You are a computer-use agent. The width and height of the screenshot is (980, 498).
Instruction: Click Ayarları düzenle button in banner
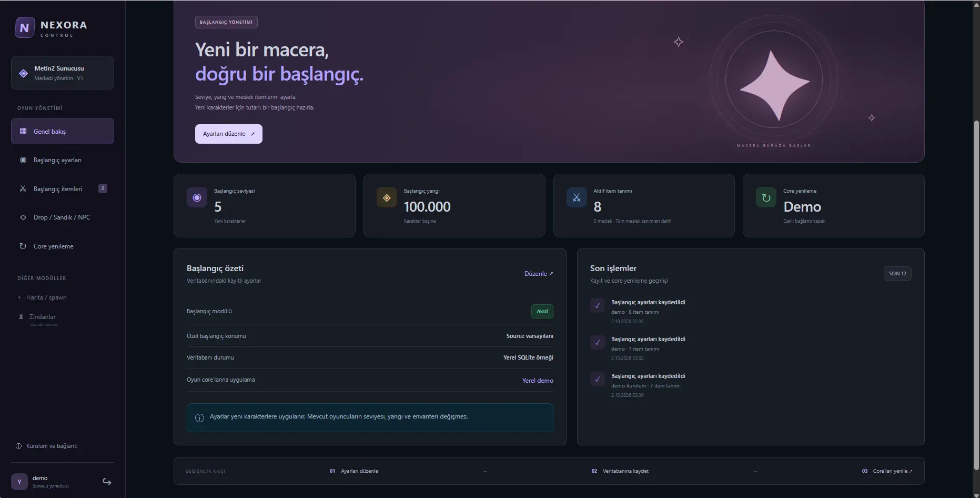click(229, 134)
